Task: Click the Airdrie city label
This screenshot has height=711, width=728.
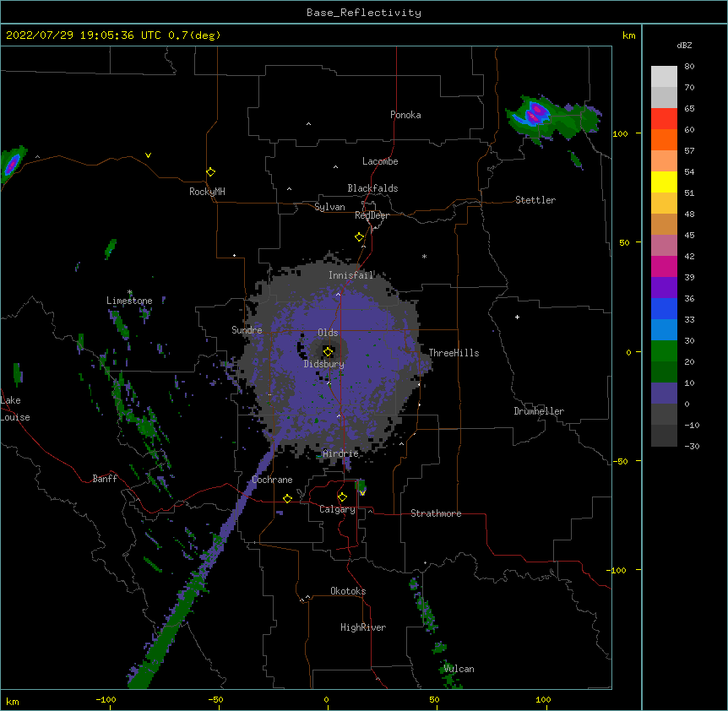Action: [341, 453]
